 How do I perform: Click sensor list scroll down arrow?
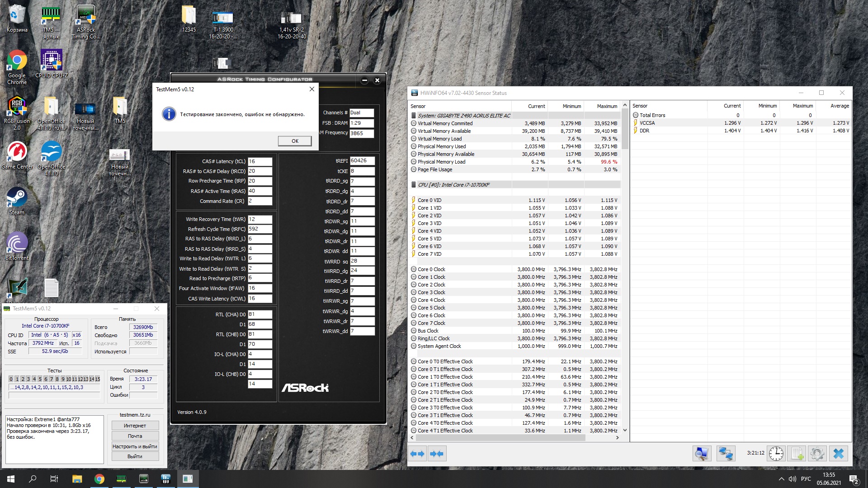click(x=625, y=430)
